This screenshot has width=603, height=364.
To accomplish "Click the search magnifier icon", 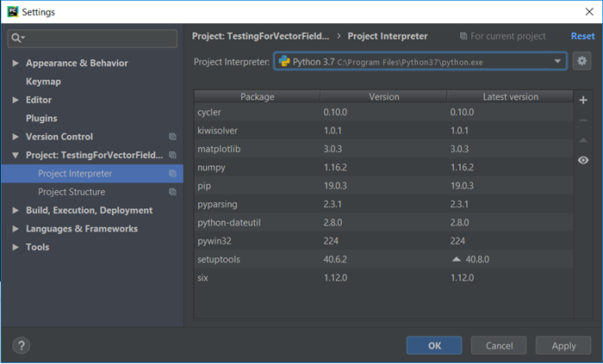I will tap(17, 38).
